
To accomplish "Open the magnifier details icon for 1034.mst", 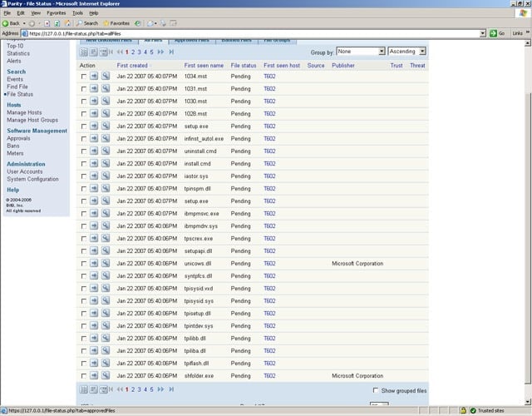I will 106,76.
